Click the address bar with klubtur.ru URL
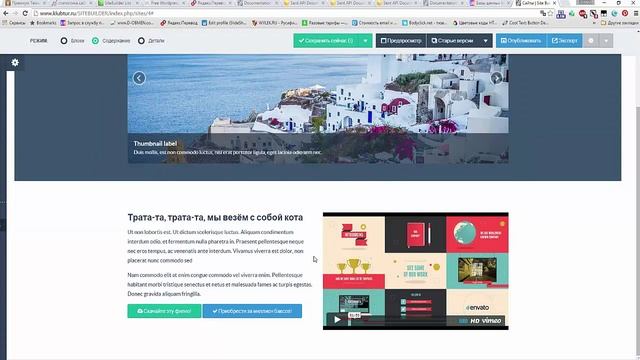Viewport: 640px width, 360px height. click(286, 13)
